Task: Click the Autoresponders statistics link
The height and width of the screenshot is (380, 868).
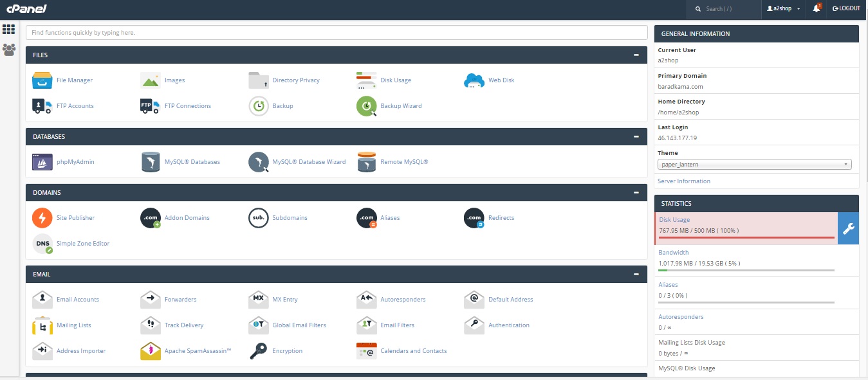Action: click(681, 317)
